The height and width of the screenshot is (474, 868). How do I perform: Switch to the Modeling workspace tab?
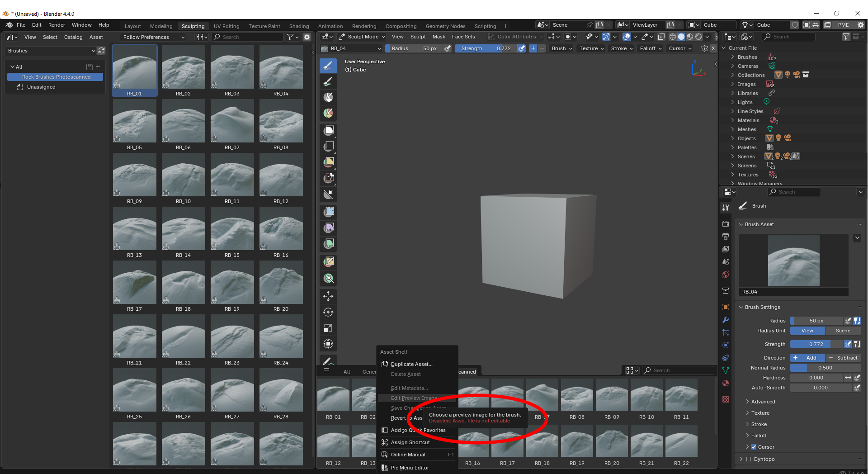(x=161, y=26)
